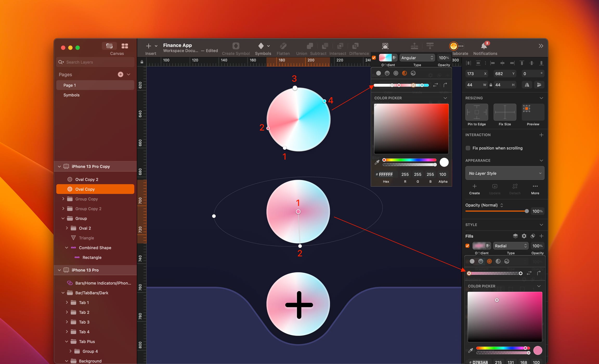Click the Create Symbol icon

coord(236,46)
